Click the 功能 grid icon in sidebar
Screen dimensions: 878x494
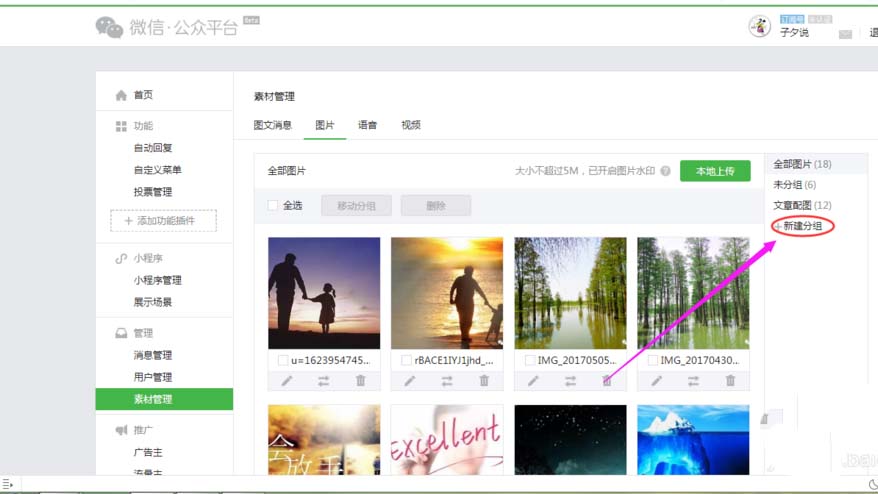coord(121,126)
